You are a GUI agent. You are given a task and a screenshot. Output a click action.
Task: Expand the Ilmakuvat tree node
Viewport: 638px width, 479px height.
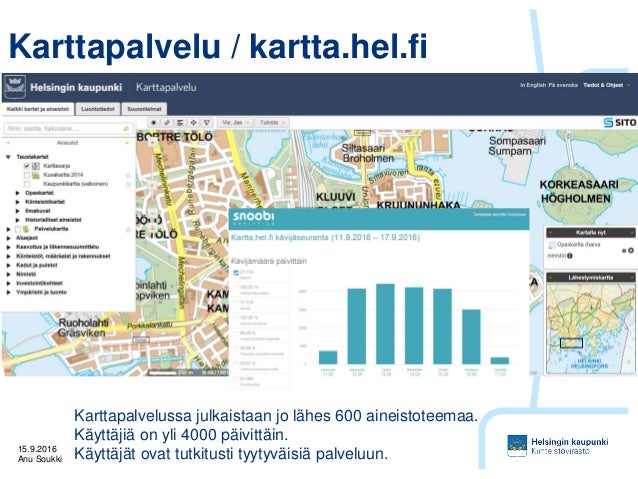coord(17,211)
